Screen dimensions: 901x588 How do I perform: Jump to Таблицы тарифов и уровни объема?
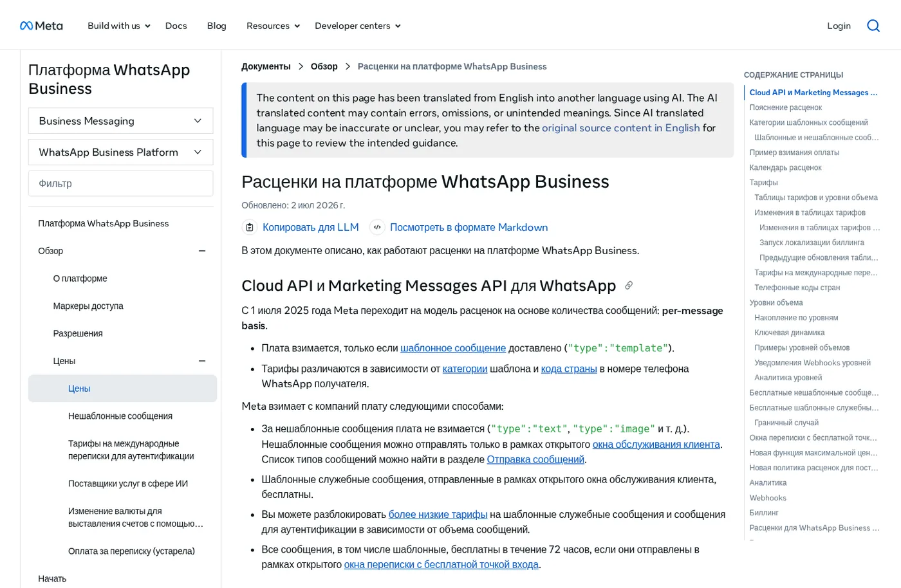click(815, 198)
